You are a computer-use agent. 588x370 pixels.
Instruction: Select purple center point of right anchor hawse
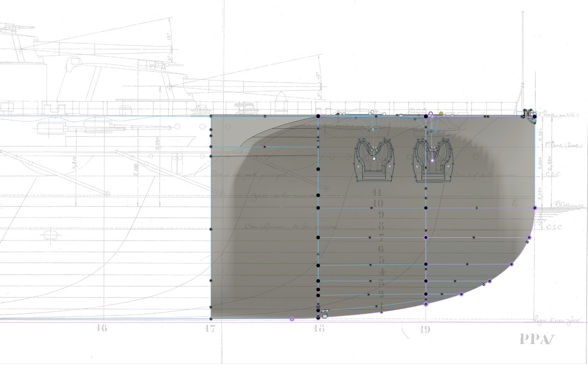click(x=432, y=160)
